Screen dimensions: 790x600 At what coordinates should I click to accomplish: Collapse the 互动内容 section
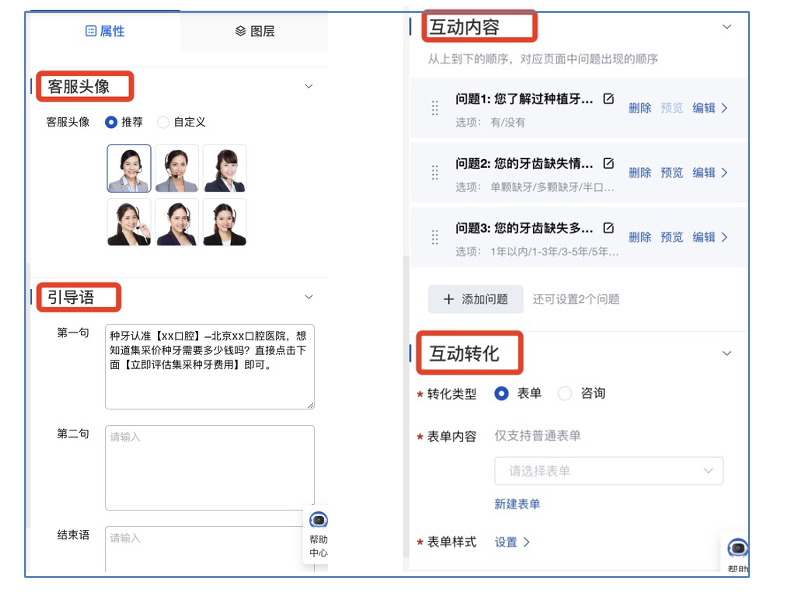727,27
